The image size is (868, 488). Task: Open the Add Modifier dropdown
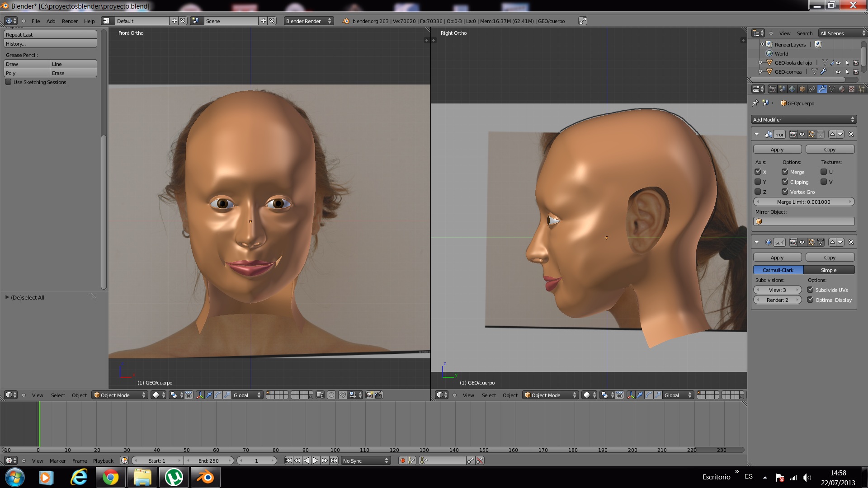803,120
